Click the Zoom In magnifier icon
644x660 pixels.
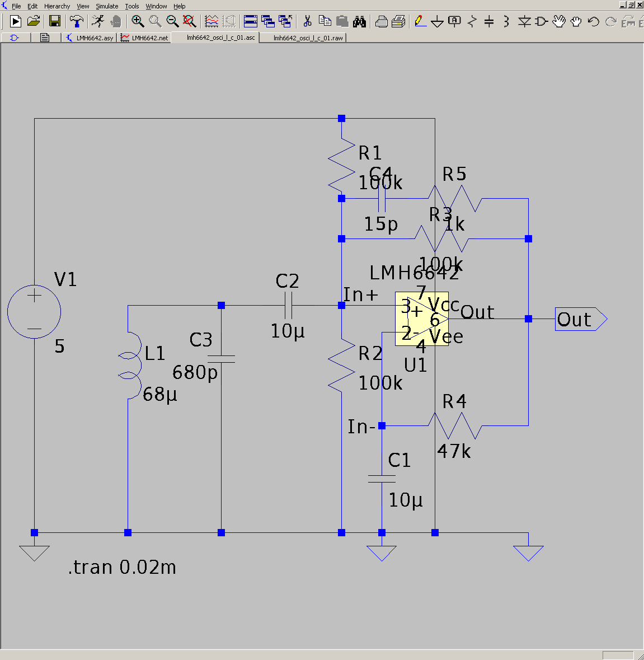coord(138,21)
